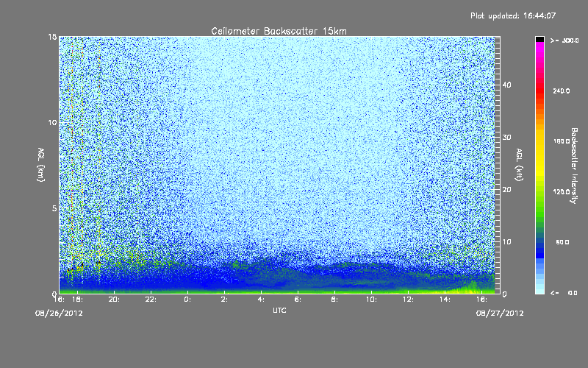Click the "<= 0.0" colorbar value
Image resolution: width=588 pixels, height=368 pixels.
[x=564, y=293]
